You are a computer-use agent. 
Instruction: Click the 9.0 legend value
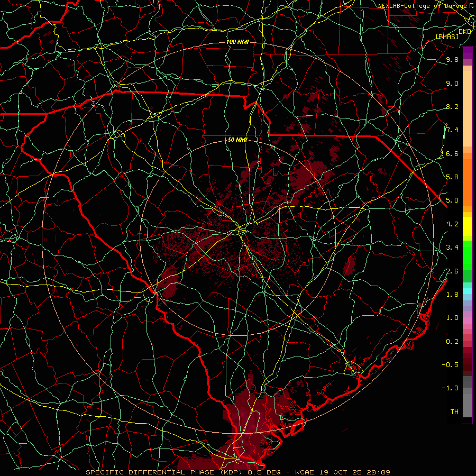(x=452, y=83)
